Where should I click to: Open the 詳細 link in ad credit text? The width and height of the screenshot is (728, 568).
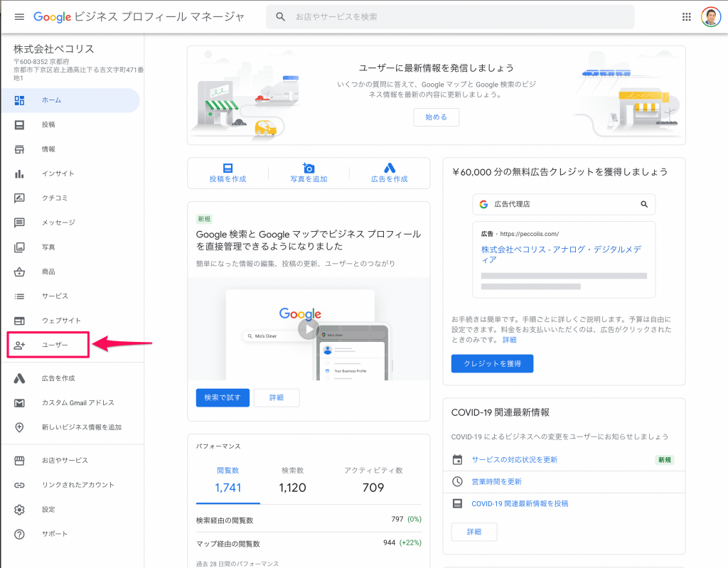click(509, 340)
